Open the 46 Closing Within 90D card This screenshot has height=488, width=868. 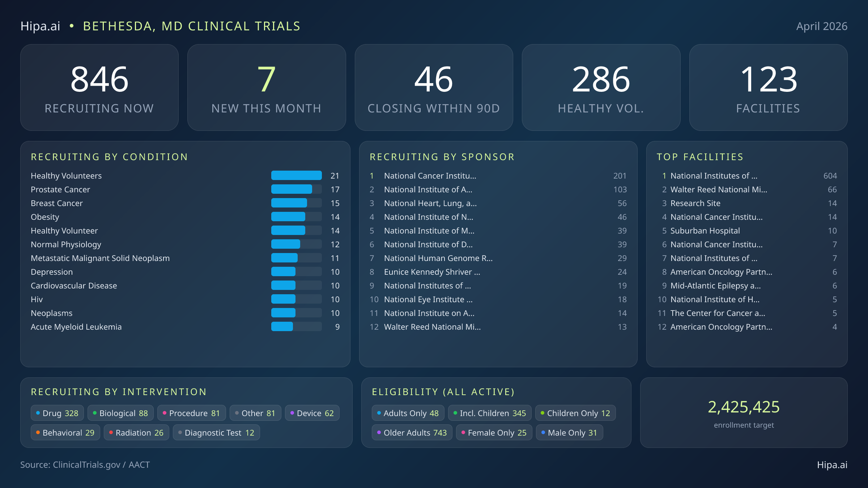(x=434, y=87)
